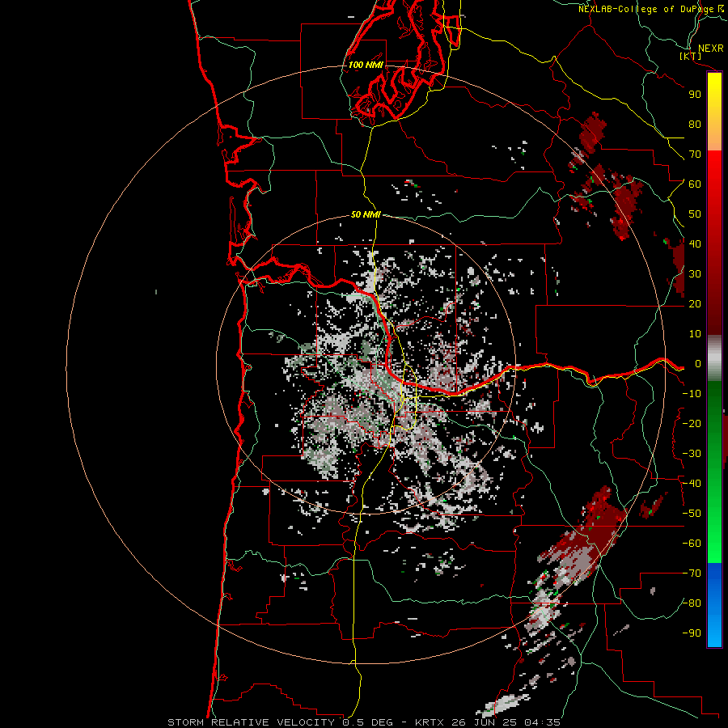Click the 04:35 timestamp in the caption
Screen dimensions: 728x728
(x=543, y=722)
